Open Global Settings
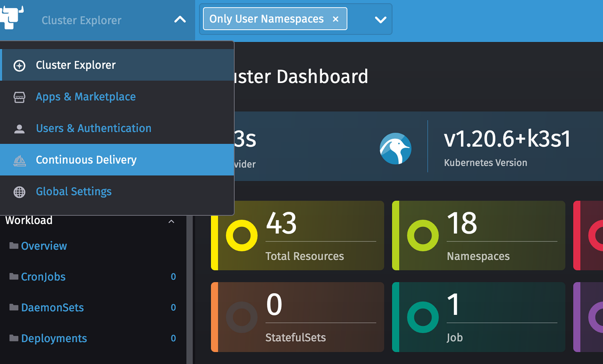 pos(117,191)
